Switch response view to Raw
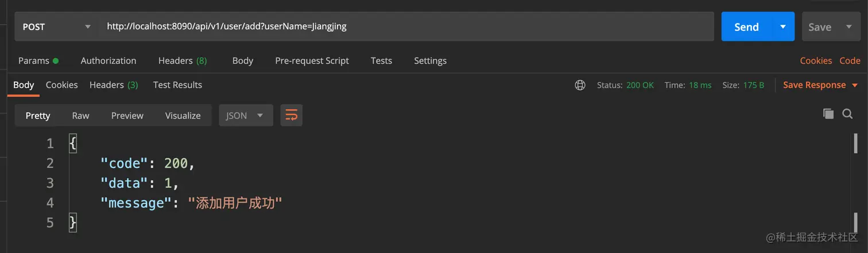 click(x=80, y=115)
